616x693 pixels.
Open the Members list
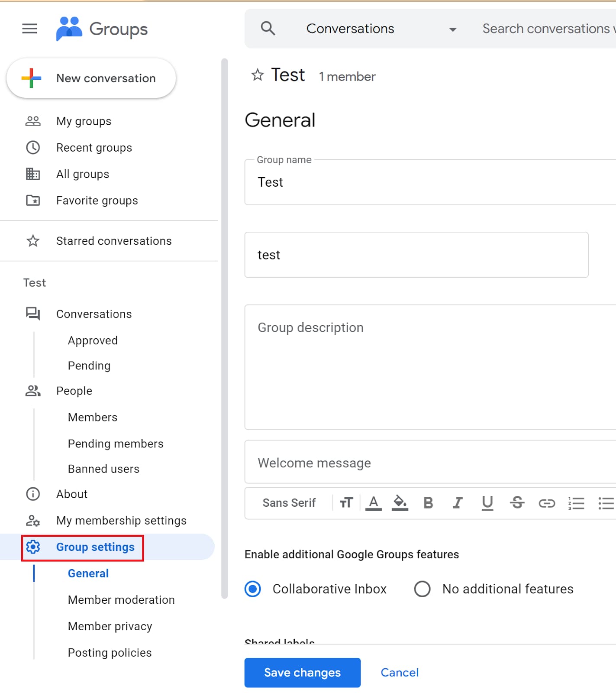(93, 417)
